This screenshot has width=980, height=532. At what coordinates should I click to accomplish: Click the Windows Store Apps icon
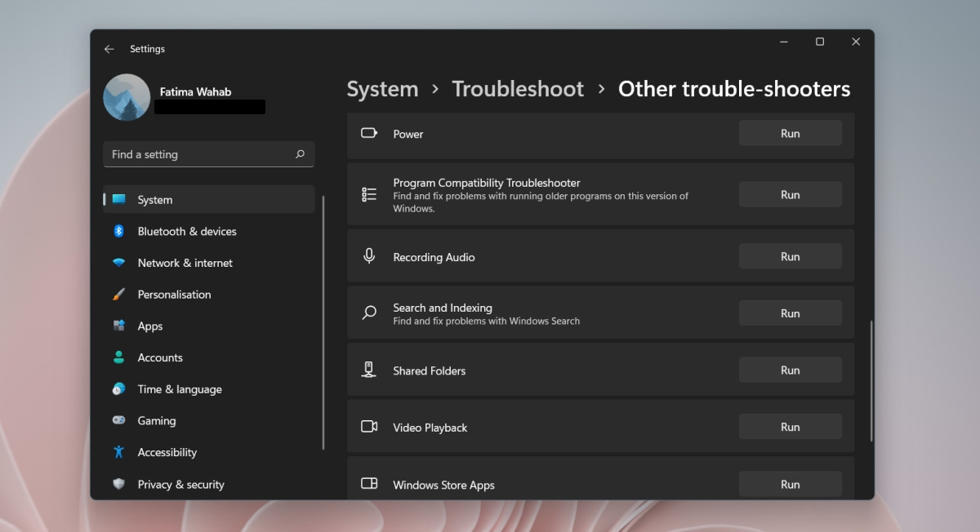coord(369,483)
